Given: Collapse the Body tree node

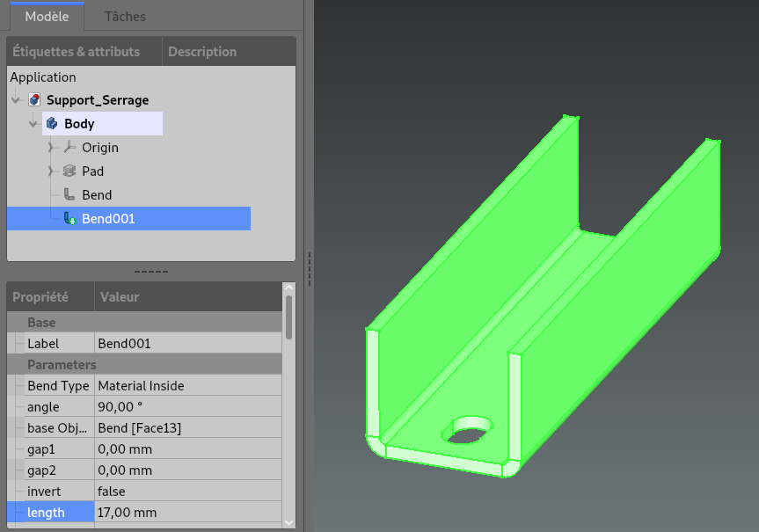Looking at the screenshot, I should pyautogui.click(x=33, y=124).
